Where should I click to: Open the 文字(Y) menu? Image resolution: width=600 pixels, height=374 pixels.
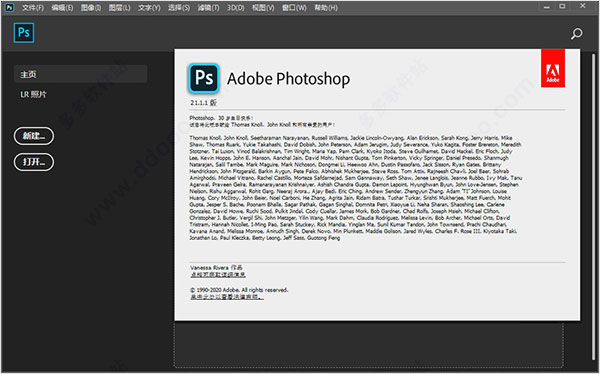(x=149, y=8)
